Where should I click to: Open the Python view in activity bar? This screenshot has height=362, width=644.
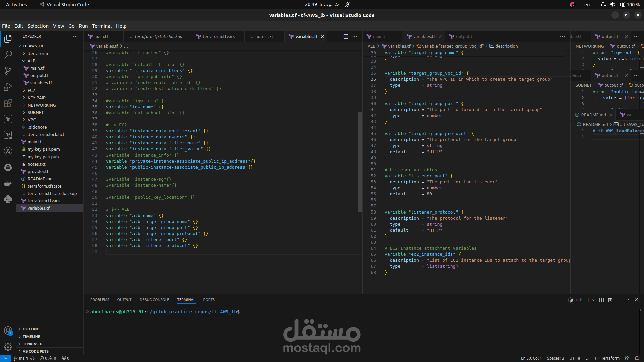(8, 199)
